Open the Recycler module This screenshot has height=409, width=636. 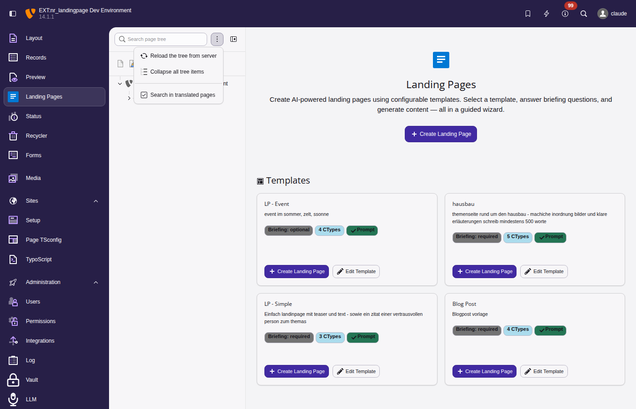tap(36, 135)
